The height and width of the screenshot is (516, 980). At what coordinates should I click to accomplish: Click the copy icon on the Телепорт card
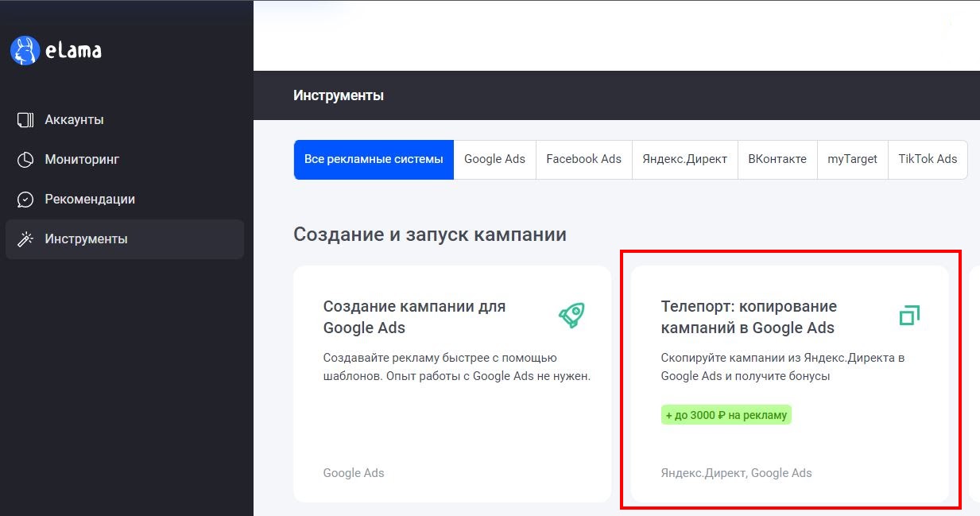(x=908, y=315)
